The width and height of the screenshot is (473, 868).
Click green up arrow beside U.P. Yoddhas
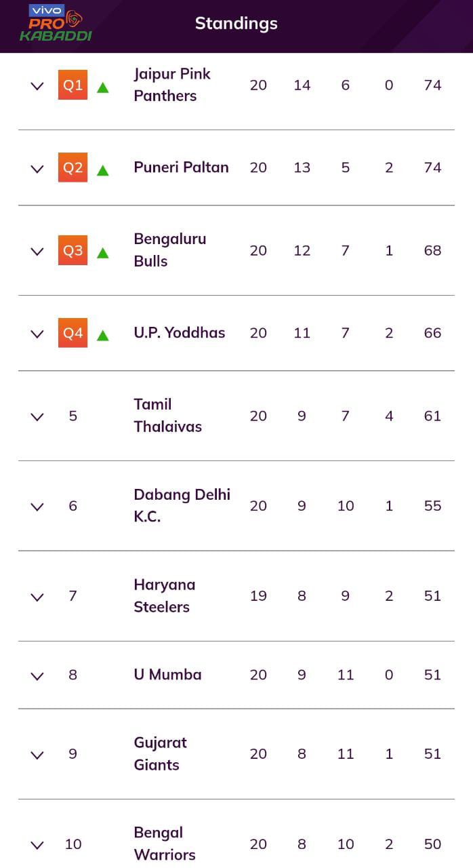click(102, 335)
